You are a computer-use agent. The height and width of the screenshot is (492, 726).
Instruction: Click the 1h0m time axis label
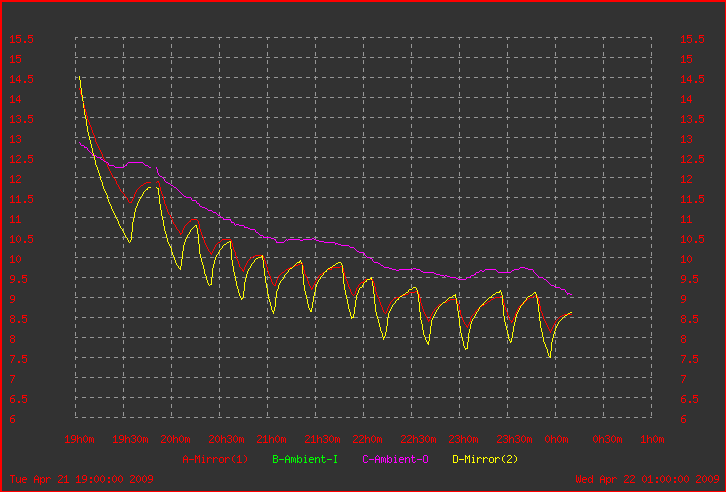(x=652, y=439)
